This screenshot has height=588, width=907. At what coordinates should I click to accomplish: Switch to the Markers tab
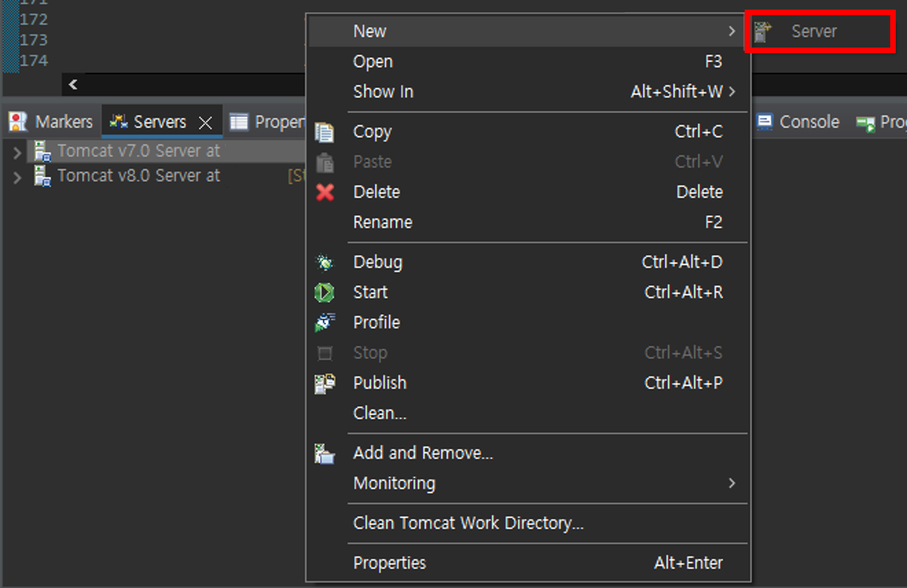[52, 122]
